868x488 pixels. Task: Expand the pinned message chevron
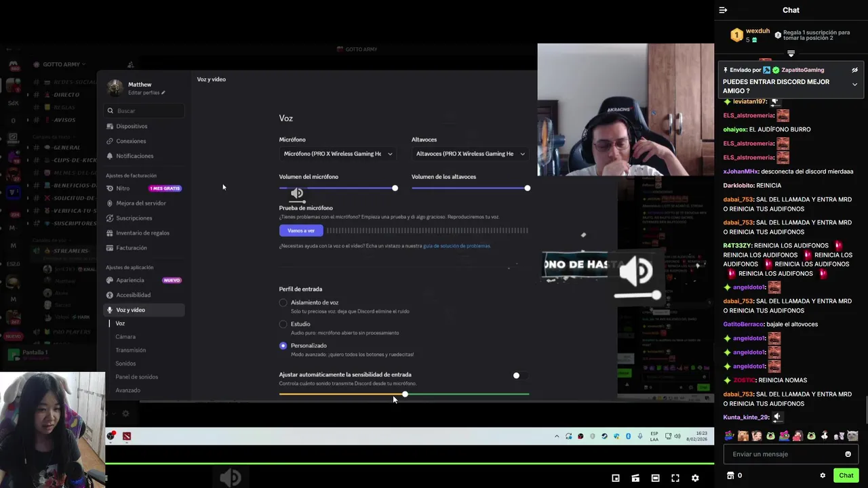click(x=854, y=85)
